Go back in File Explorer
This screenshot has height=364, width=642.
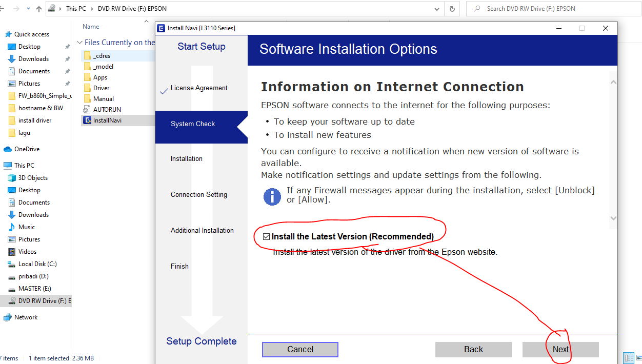pyautogui.click(x=2, y=9)
